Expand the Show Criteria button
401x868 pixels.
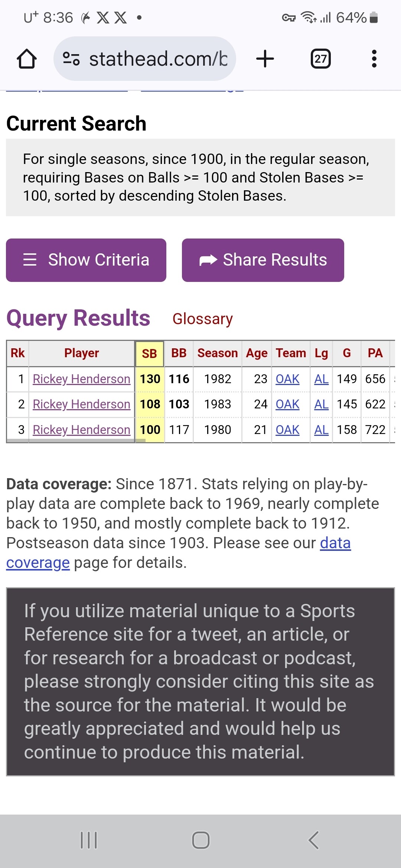86,260
